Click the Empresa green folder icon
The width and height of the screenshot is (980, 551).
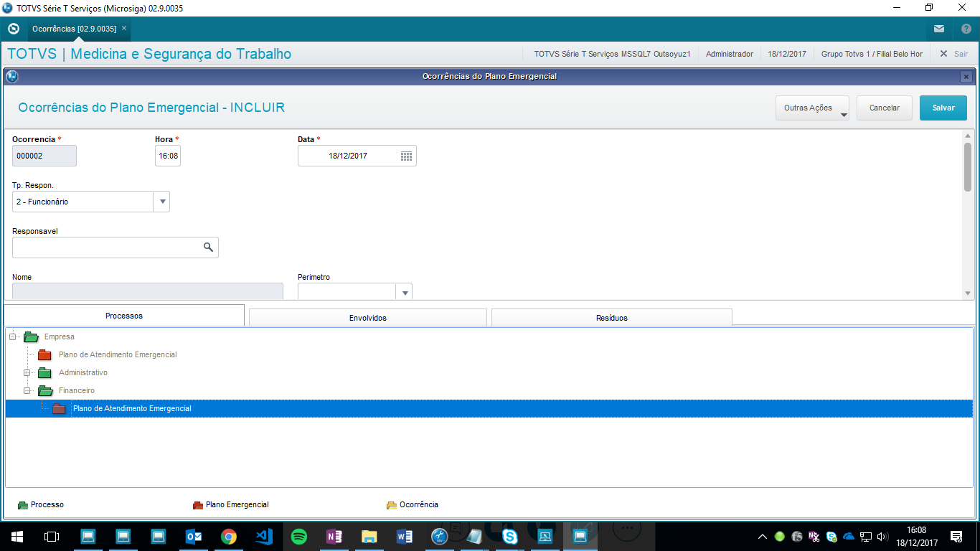pos(30,336)
